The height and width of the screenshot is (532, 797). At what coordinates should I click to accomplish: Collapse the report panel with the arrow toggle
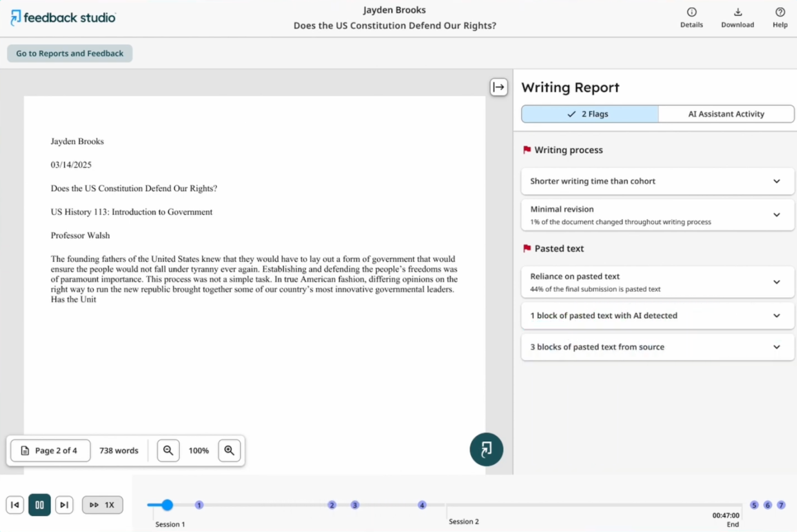point(499,87)
